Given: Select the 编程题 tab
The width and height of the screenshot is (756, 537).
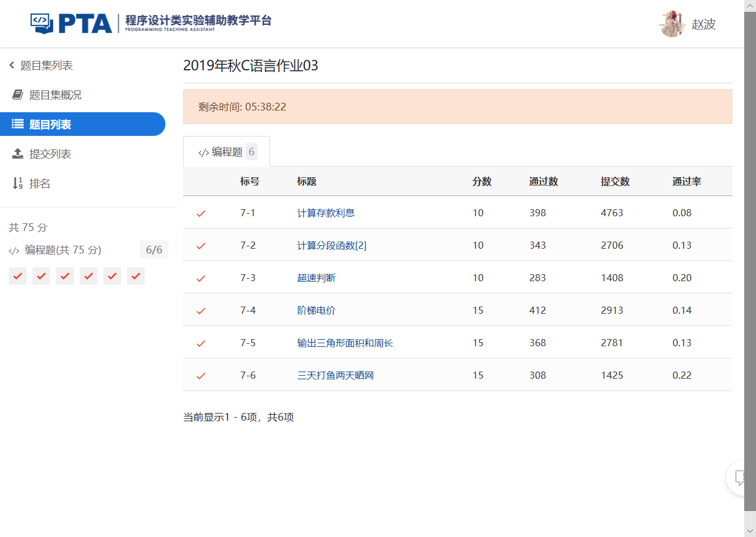Looking at the screenshot, I should click(x=226, y=152).
